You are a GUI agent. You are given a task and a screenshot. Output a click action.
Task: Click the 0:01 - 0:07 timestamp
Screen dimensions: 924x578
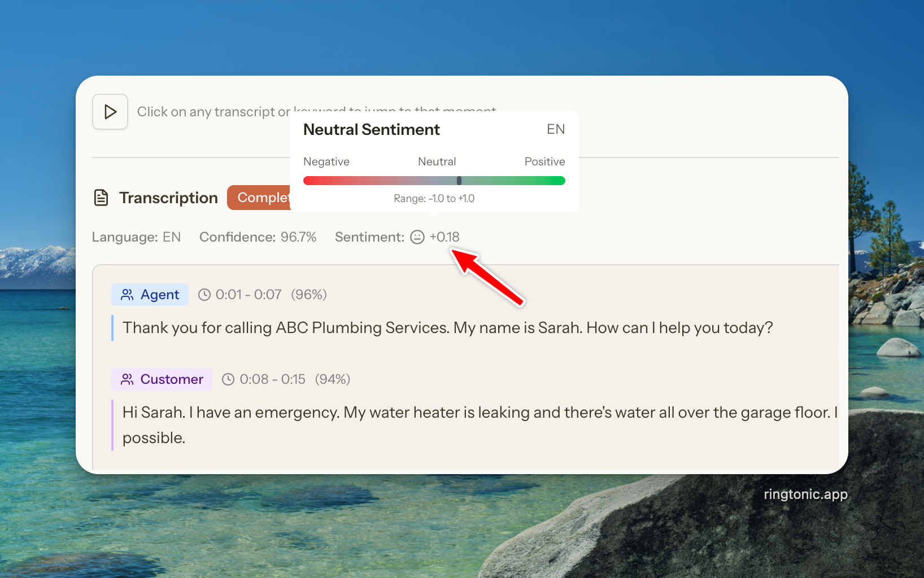[249, 295]
